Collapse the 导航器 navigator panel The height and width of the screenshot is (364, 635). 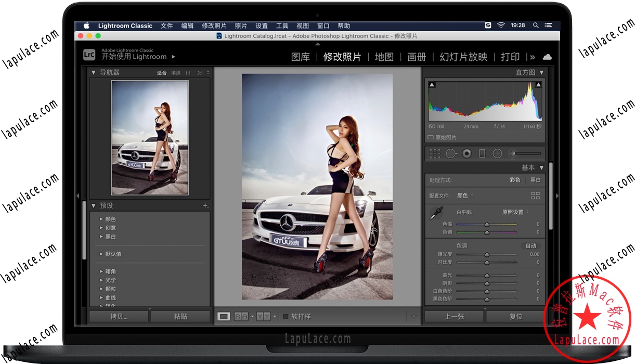coord(92,72)
